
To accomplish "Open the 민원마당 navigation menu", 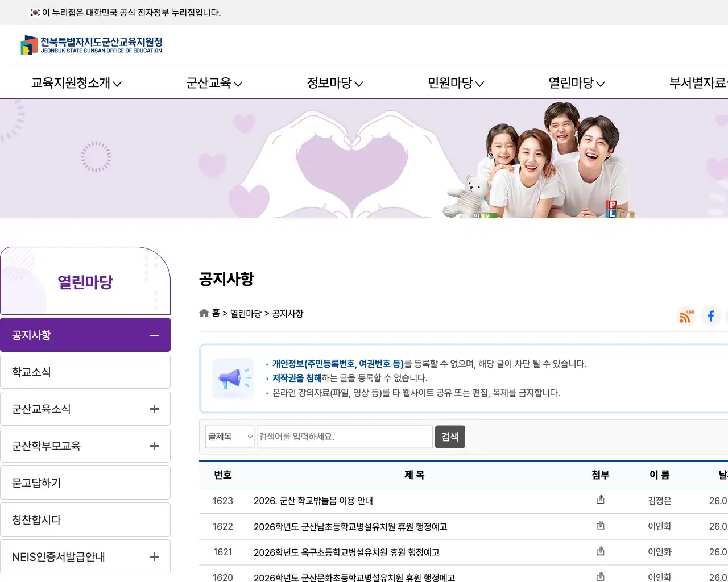I will 455,82.
